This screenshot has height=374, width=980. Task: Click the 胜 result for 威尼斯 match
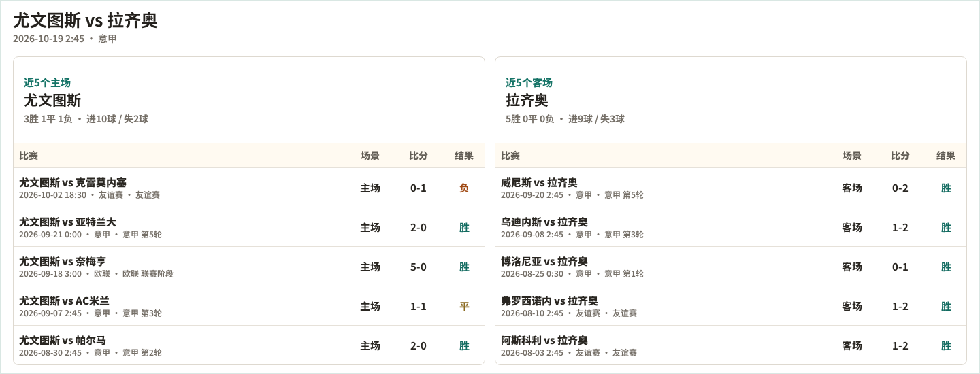946,188
